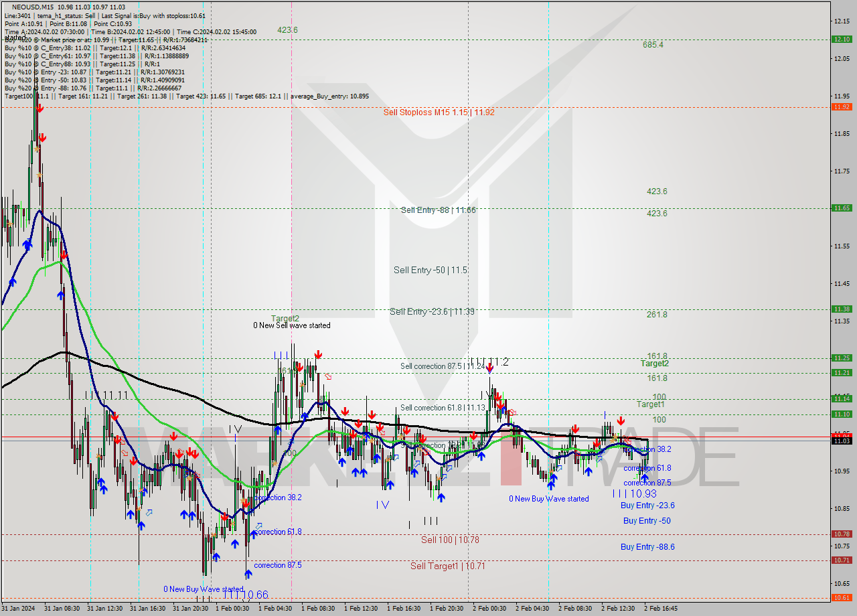Click the '1 Feb 08:30' time axis label

point(318,609)
